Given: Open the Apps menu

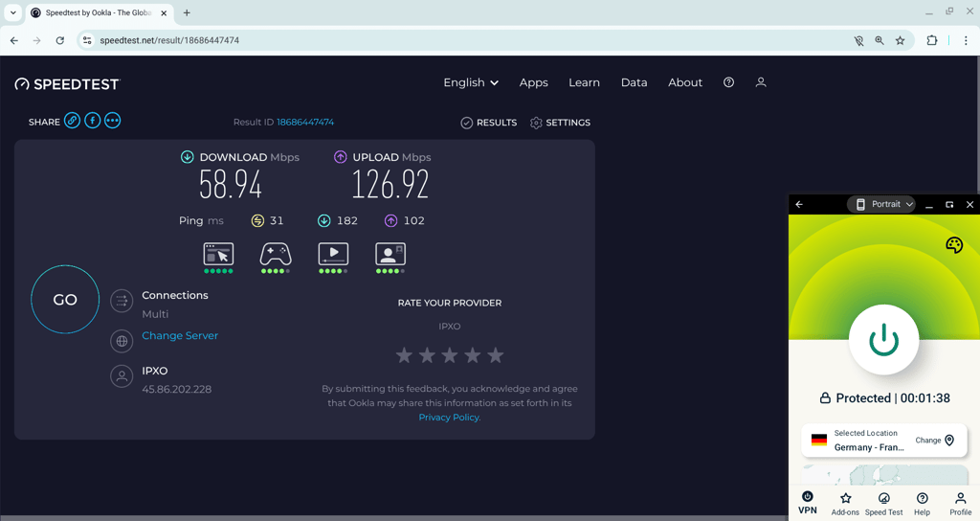Looking at the screenshot, I should [x=534, y=82].
